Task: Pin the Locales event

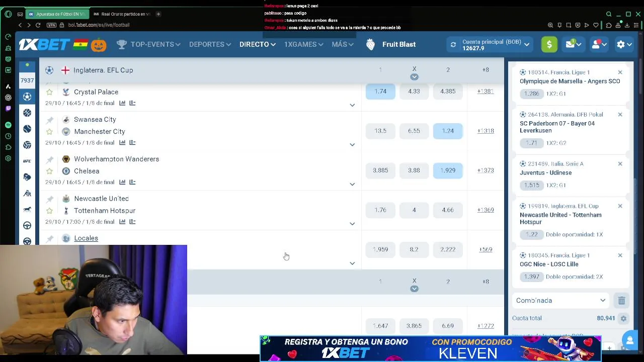Action: point(50,238)
